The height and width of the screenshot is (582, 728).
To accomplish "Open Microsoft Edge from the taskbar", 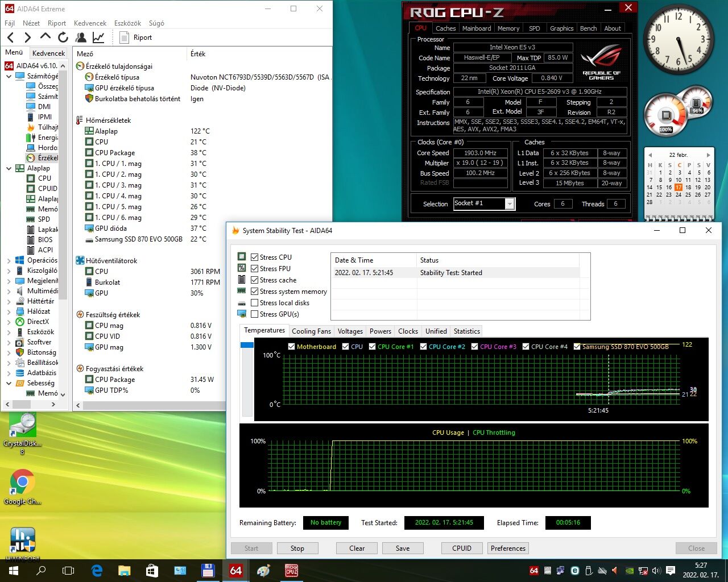I will [x=97, y=571].
